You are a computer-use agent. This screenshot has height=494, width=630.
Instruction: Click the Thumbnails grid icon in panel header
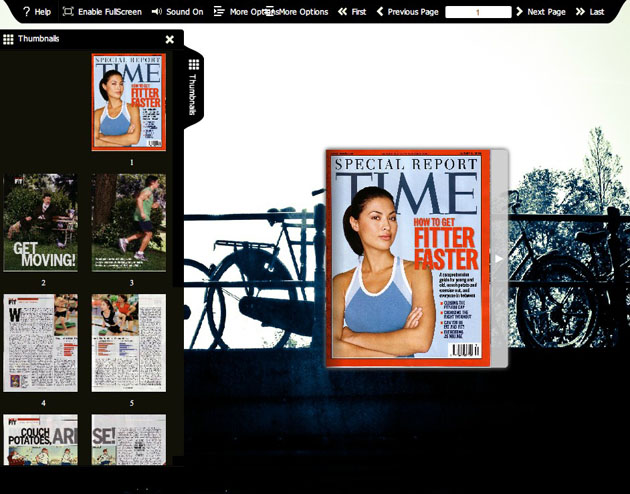coord(8,39)
